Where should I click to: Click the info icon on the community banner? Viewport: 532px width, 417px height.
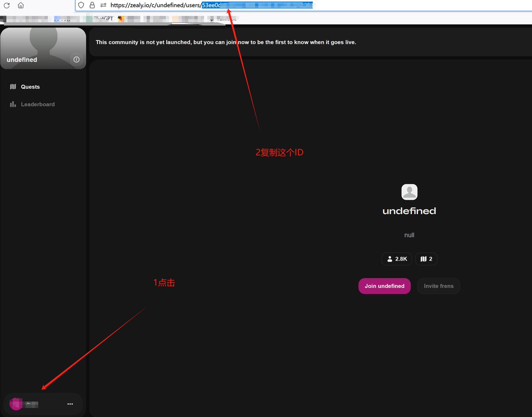coord(76,58)
